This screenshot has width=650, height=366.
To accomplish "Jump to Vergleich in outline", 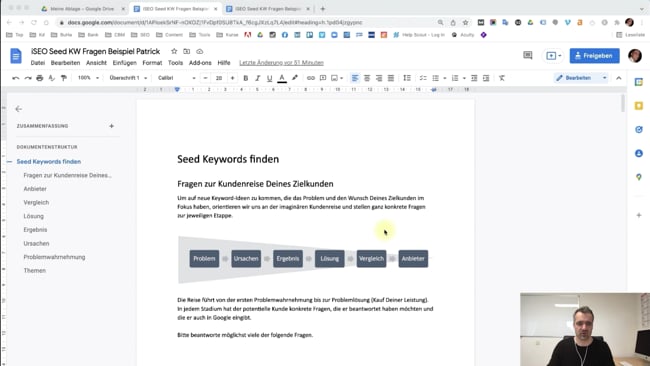I will [36, 203].
